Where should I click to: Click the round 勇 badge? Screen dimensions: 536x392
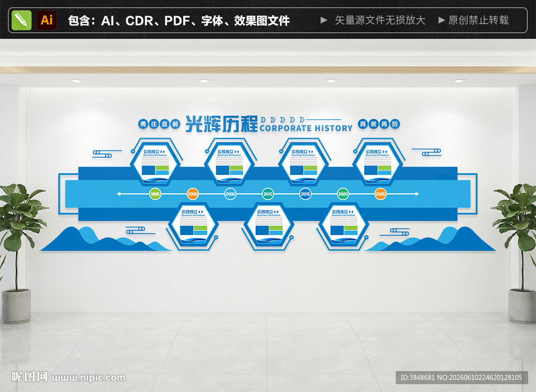click(x=143, y=124)
